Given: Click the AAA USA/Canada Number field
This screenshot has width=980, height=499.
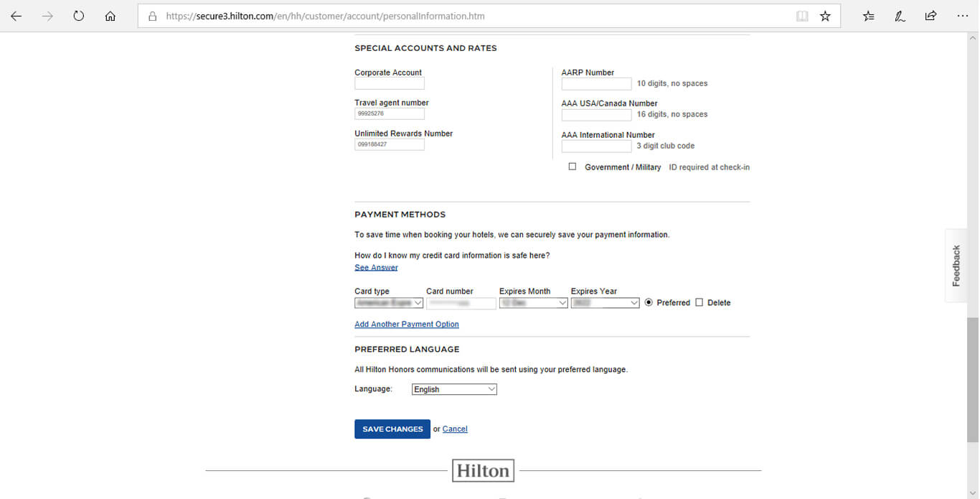Looking at the screenshot, I should [x=597, y=114].
